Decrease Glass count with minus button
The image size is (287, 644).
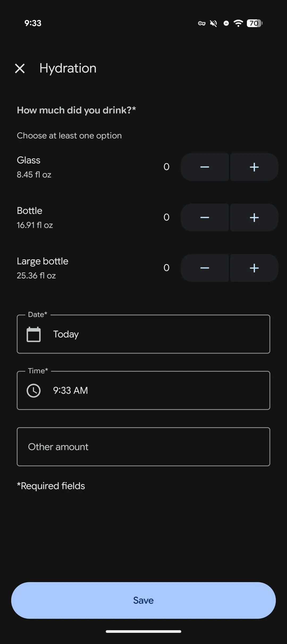[205, 167]
